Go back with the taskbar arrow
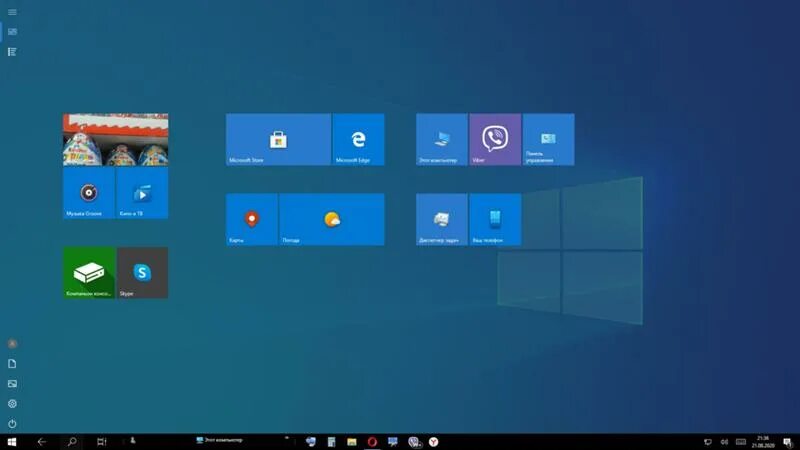The image size is (800, 450). tap(42, 442)
